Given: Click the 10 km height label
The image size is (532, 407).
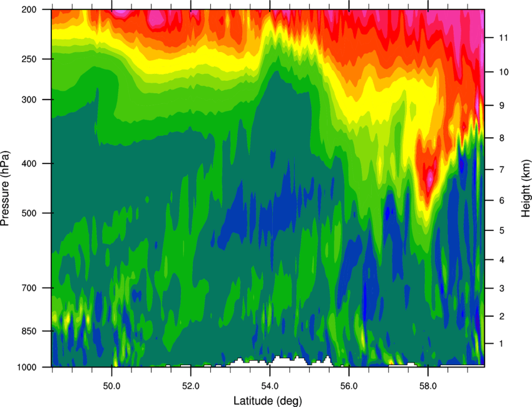Looking at the screenshot, I should tap(504, 72).
